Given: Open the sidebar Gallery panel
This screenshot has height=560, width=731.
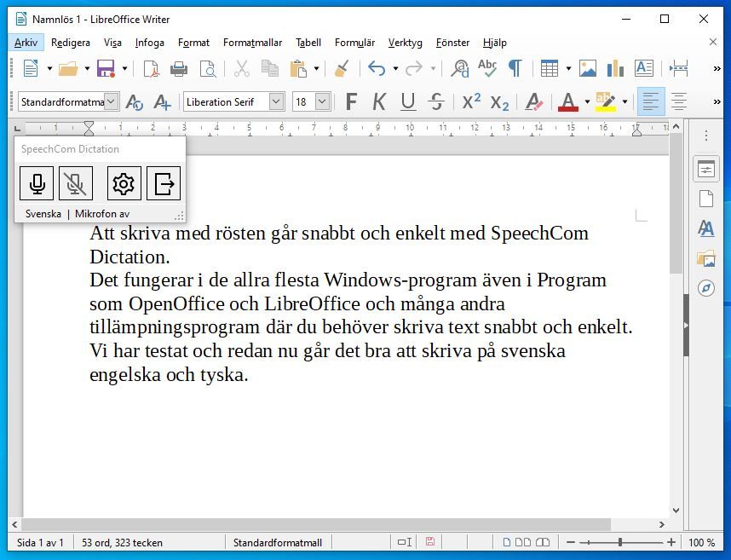Looking at the screenshot, I should [x=706, y=258].
